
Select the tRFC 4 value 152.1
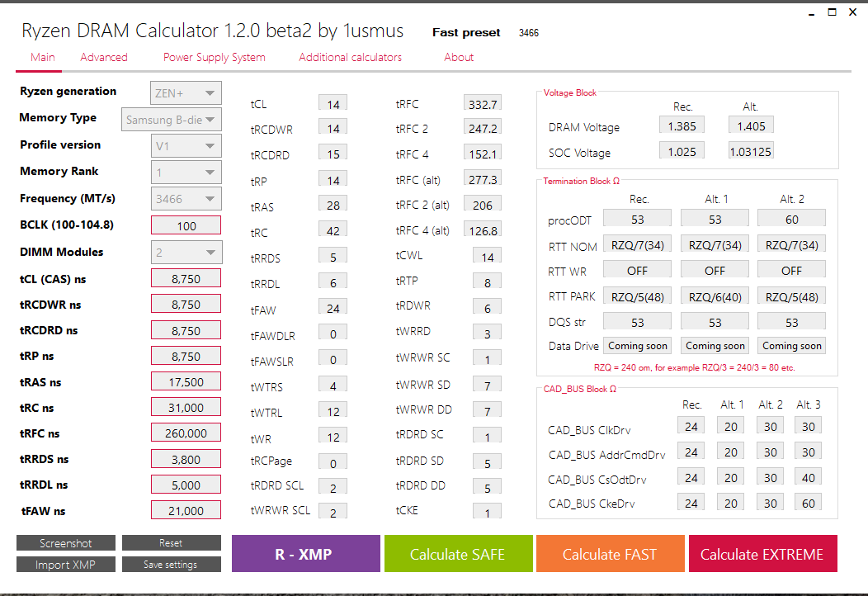pyautogui.click(x=483, y=154)
